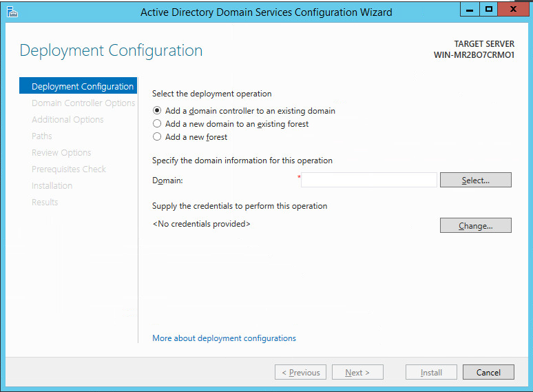Select 'Add a domain controller to an existing domain'
Viewport: 533px width, 392px height.
(158, 111)
